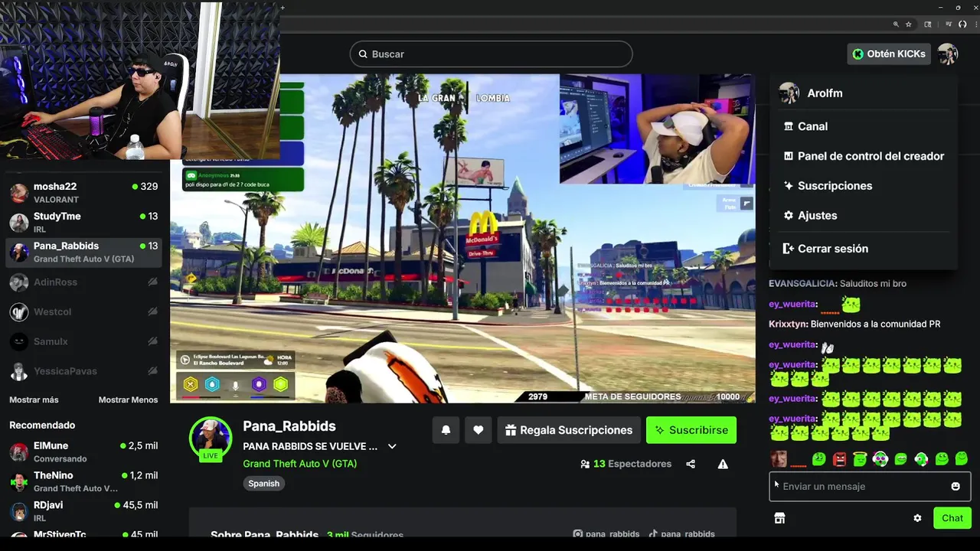Click the 13 Espectadores viewer count
The width and height of the screenshot is (980, 551).
point(626,464)
